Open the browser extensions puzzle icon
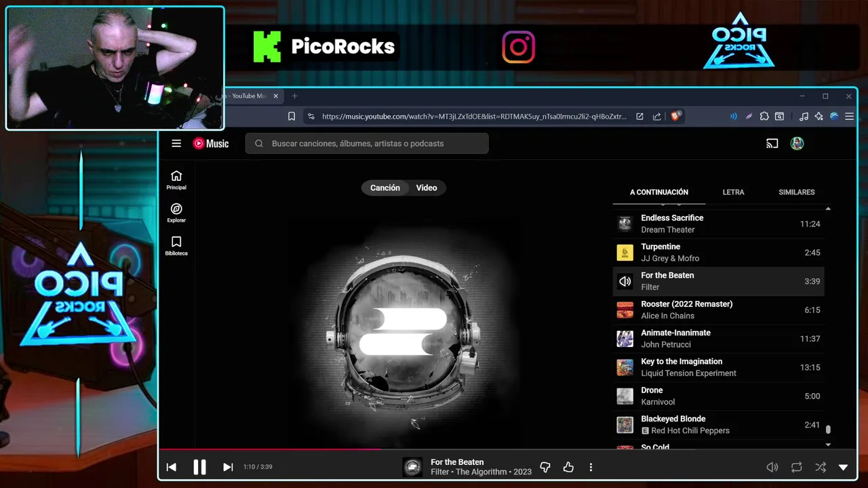 764,117
